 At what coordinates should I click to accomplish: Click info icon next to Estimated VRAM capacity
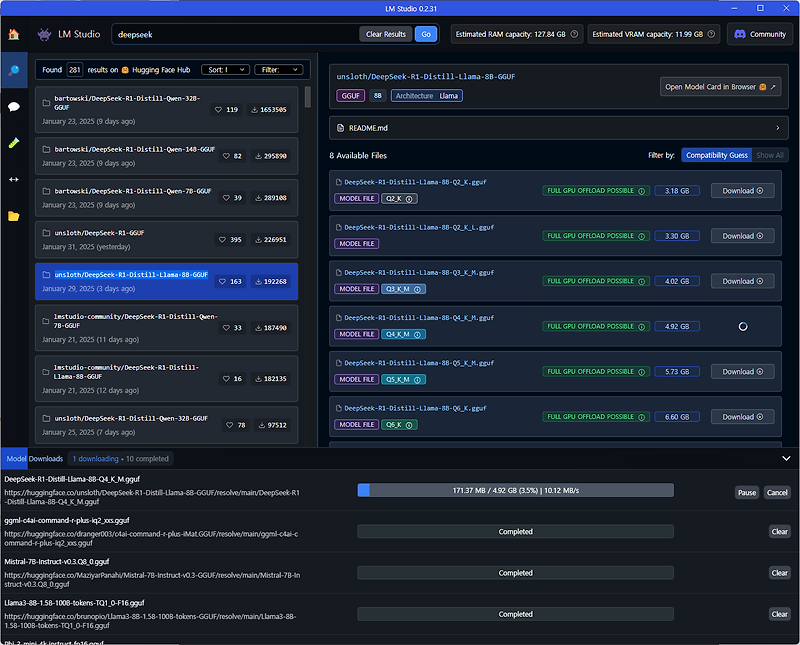[x=711, y=34]
